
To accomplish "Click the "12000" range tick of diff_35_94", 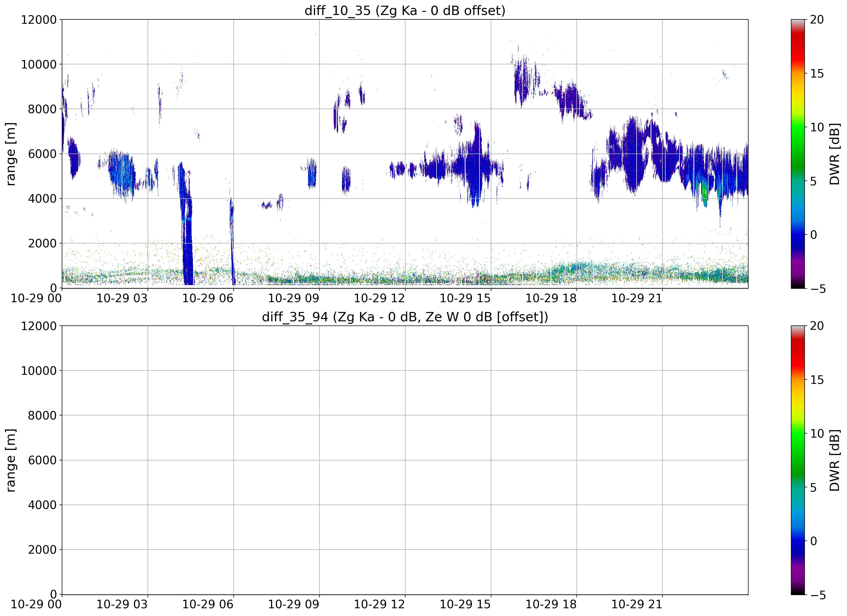I will tap(39, 326).
